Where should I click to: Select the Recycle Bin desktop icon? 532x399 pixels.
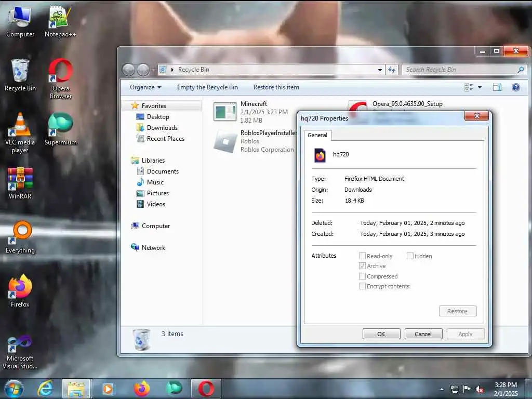tap(20, 75)
